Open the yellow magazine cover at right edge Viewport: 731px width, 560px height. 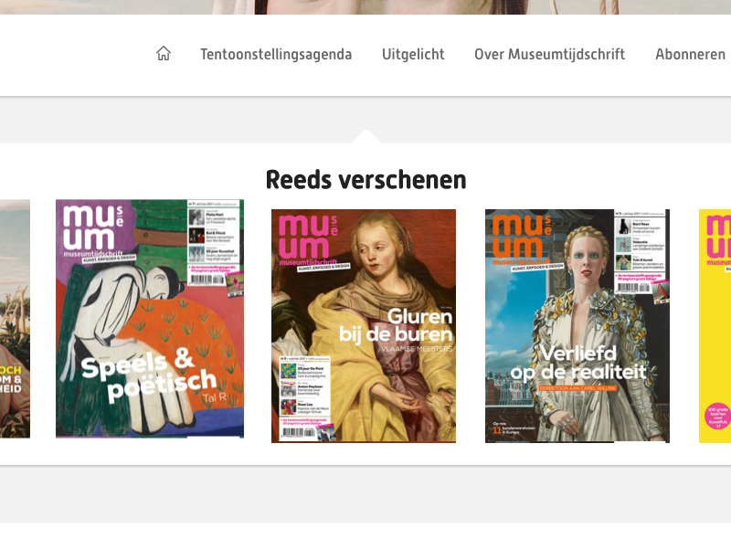715,326
